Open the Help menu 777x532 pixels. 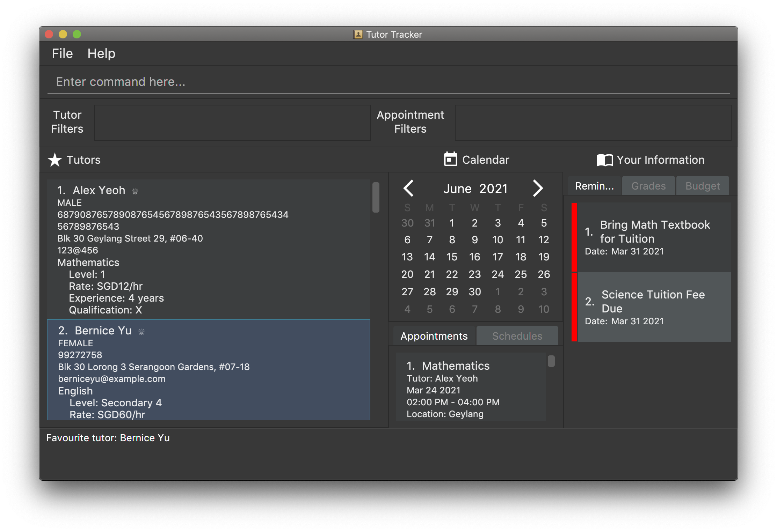point(101,53)
